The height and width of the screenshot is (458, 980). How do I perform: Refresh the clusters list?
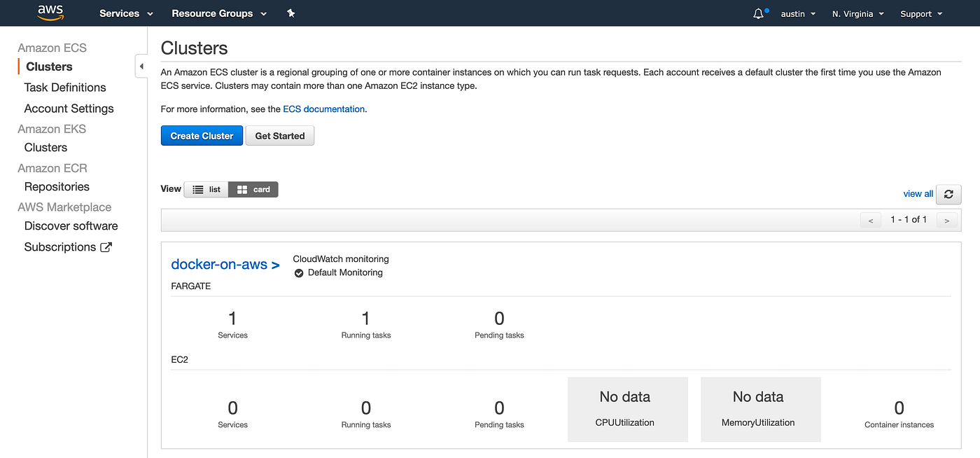click(x=948, y=194)
